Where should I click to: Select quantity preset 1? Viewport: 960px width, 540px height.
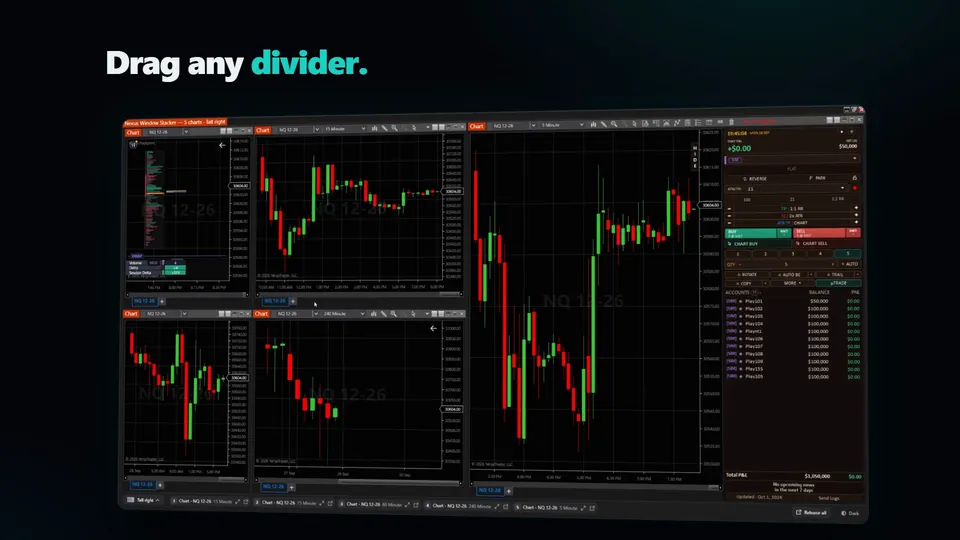pyautogui.click(x=738, y=253)
